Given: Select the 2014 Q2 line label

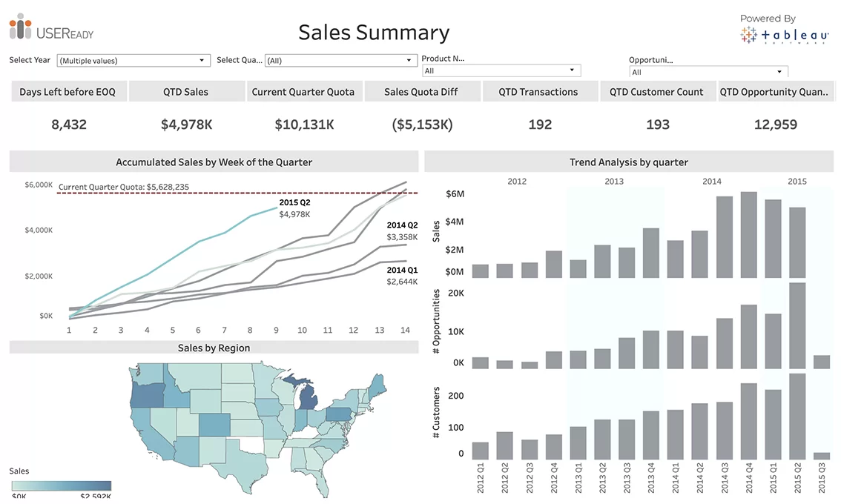Looking at the screenshot, I should [402, 225].
